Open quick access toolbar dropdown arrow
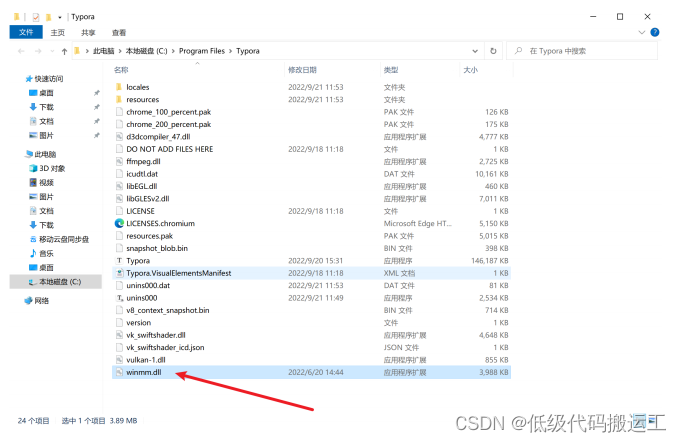Screen dimensions: 681x442 [x=60, y=17]
